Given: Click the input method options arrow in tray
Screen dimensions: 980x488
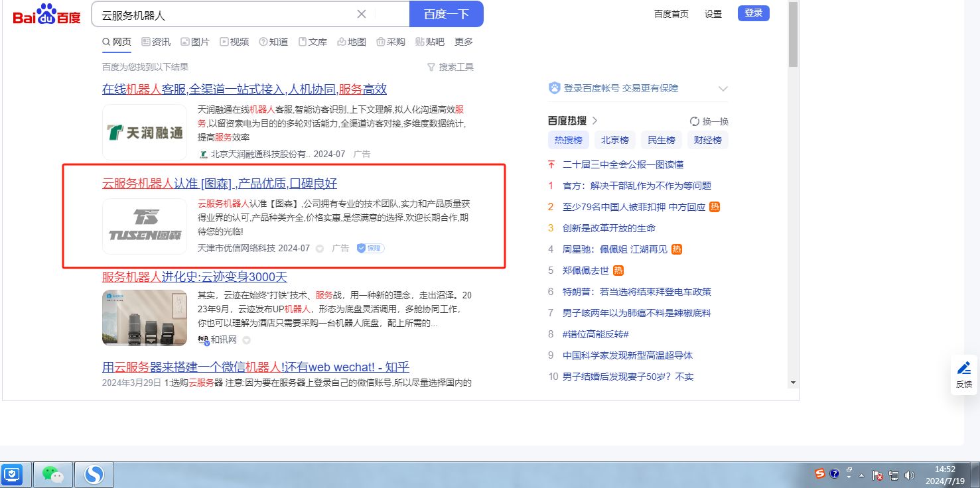Looking at the screenshot, I should [849, 477].
